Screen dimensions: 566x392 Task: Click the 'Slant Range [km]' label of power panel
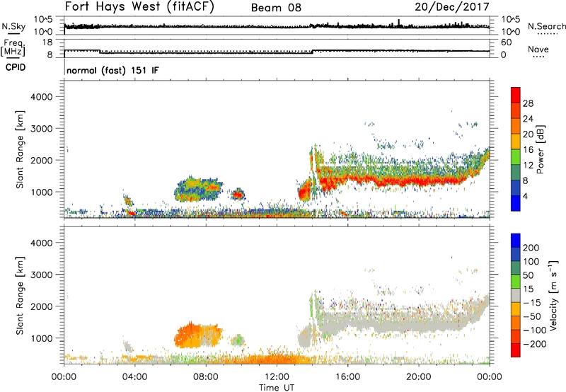click(20, 149)
